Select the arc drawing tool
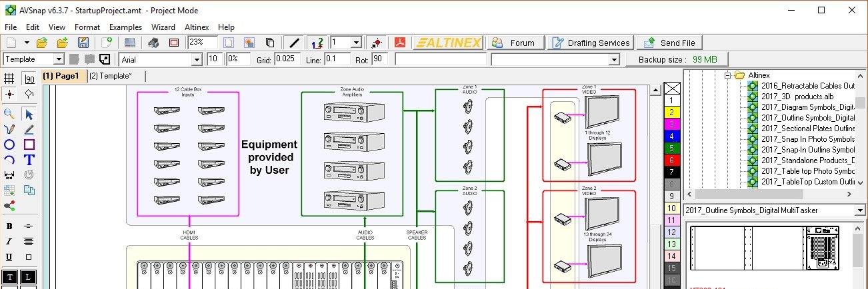Image resolution: width=868 pixels, height=289 pixels. [9, 160]
